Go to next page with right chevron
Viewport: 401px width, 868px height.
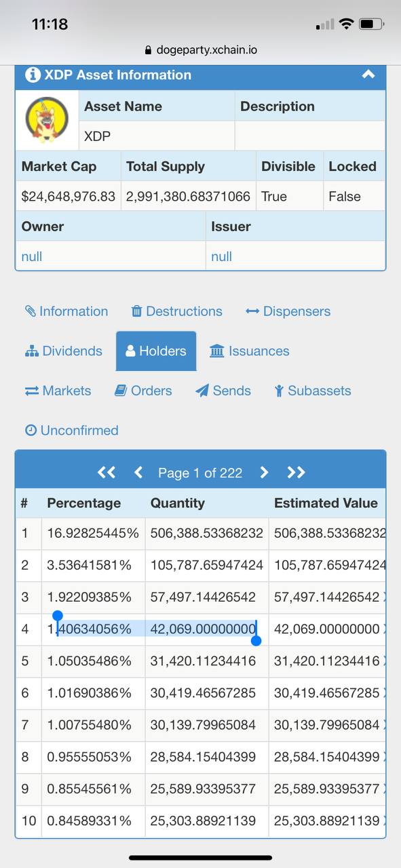264,473
